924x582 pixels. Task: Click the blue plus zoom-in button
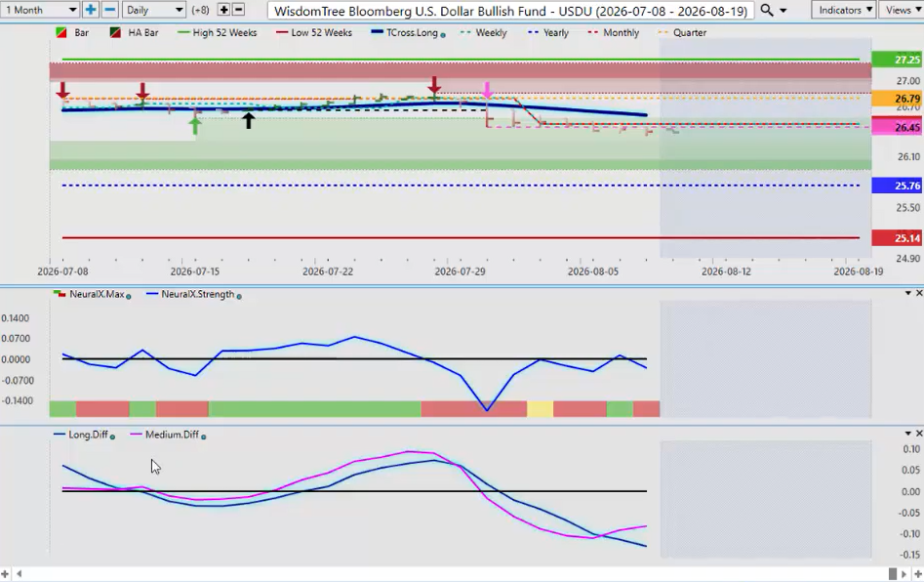[90, 10]
